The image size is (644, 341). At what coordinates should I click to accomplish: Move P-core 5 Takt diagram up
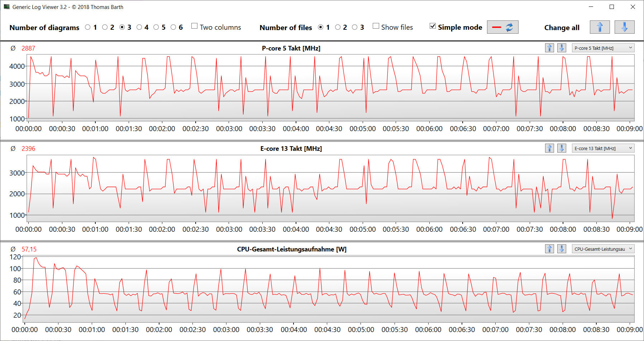point(549,48)
